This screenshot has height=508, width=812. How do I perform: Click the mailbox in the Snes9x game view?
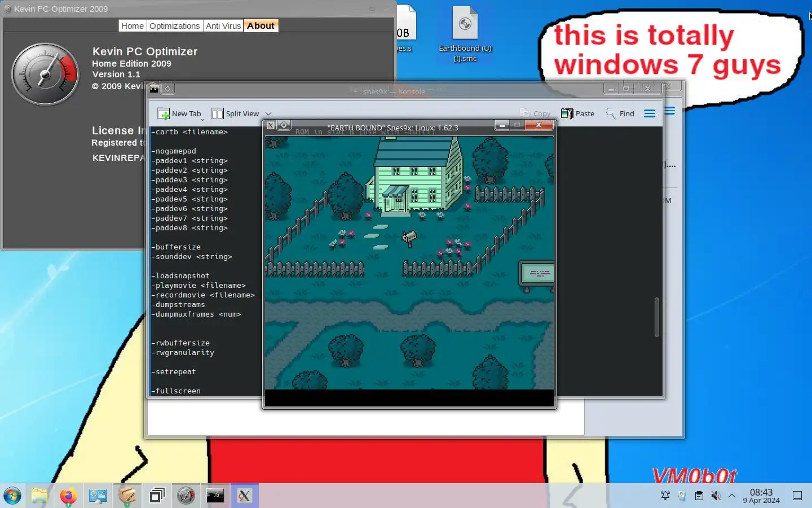(409, 238)
